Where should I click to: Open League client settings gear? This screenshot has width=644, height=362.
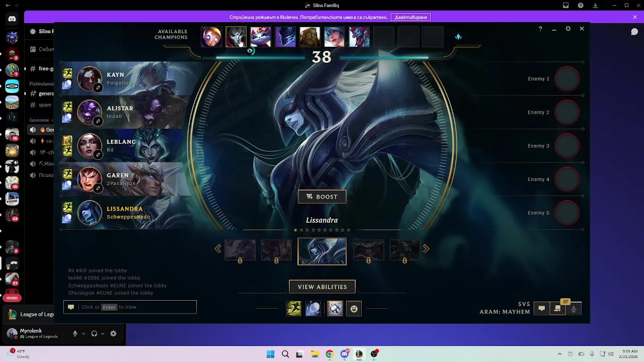(568, 29)
